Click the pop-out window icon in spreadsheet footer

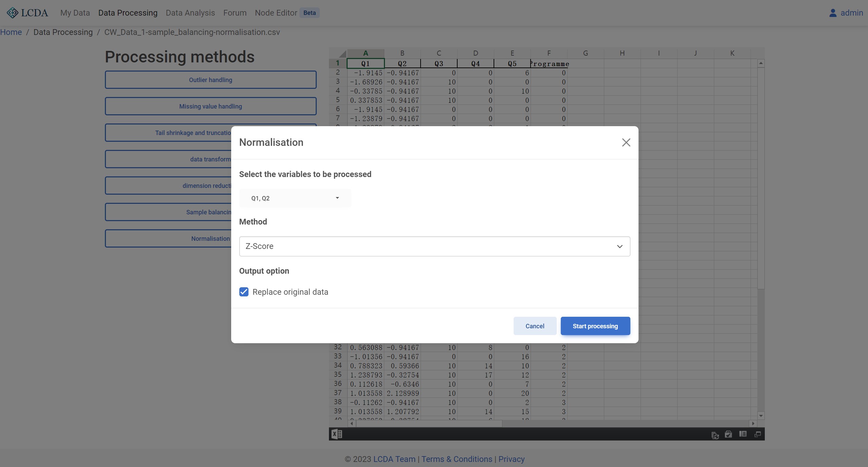pos(757,434)
